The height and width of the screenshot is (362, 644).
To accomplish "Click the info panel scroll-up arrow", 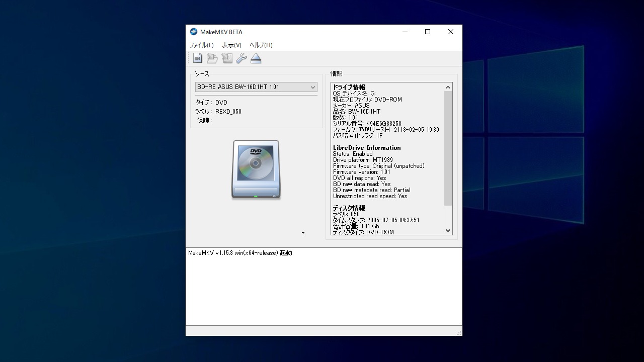I will click(x=448, y=87).
